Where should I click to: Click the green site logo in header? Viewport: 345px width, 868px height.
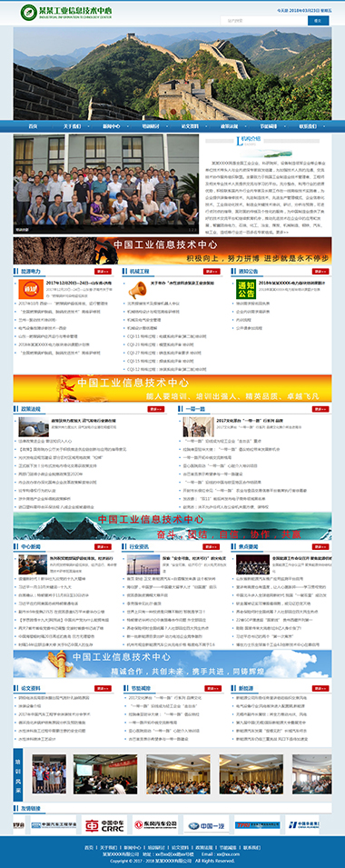coord(66,13)
